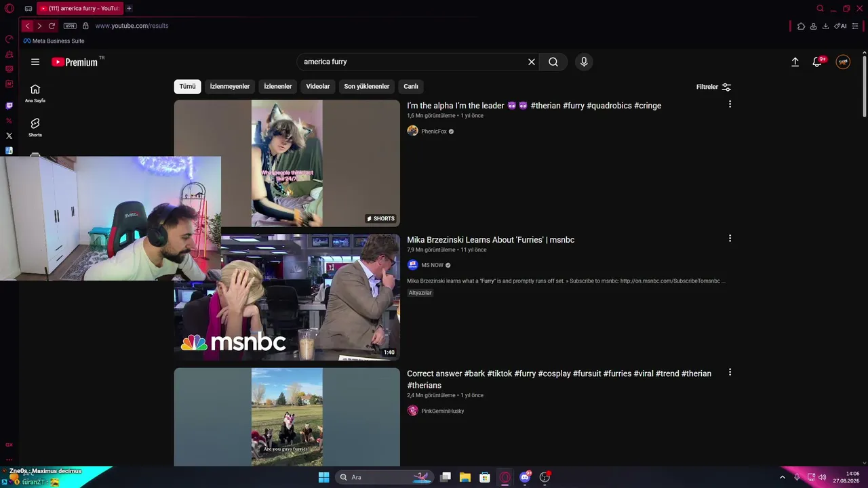Clear the search query with X
The width and height of the screenshot is (868, 488).
(532, 62)
